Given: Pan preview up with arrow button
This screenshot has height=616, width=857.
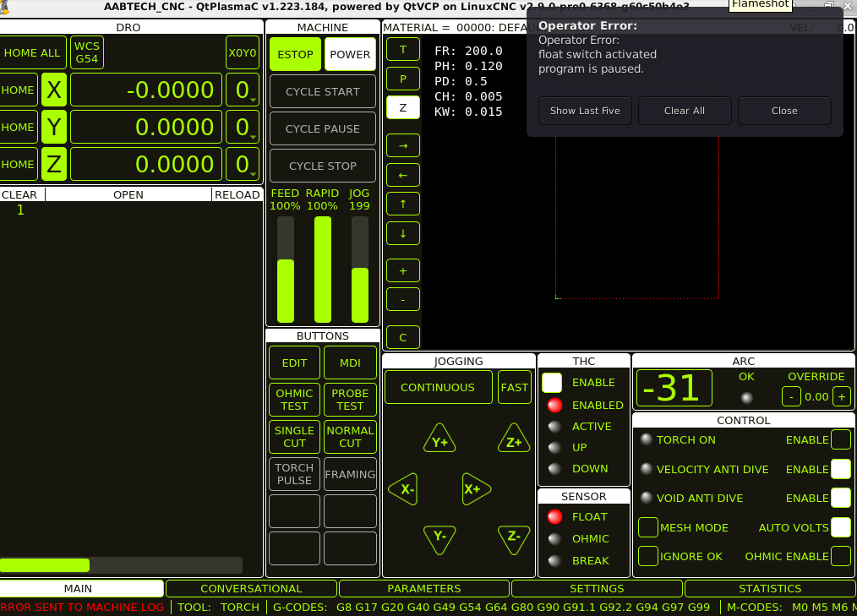Looking at the screenshot, I should point(403,204).
